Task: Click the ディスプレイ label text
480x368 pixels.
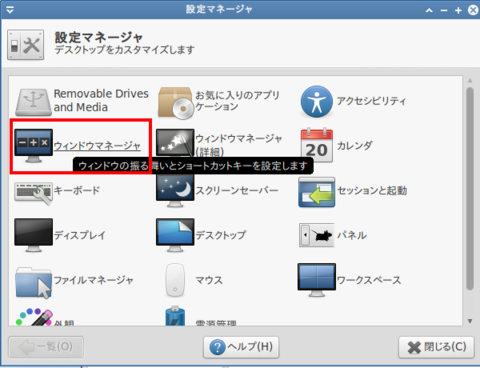Action: click(x=80, y=235)
